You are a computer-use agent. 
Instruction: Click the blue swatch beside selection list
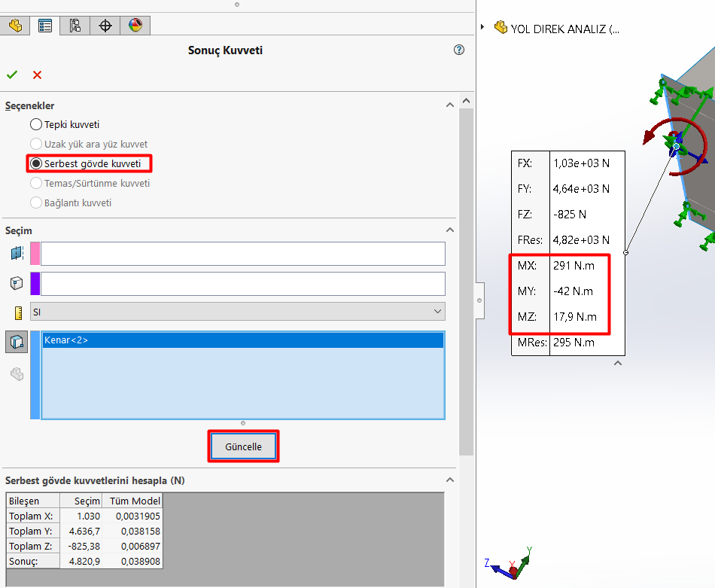click(x=35, y=375)
